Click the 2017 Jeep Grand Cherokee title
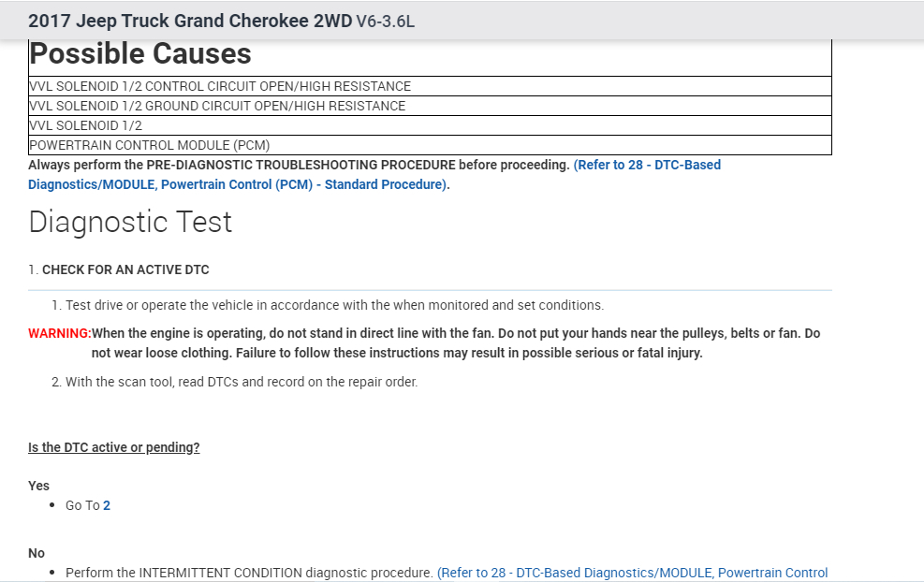 [x=190, y=21]
